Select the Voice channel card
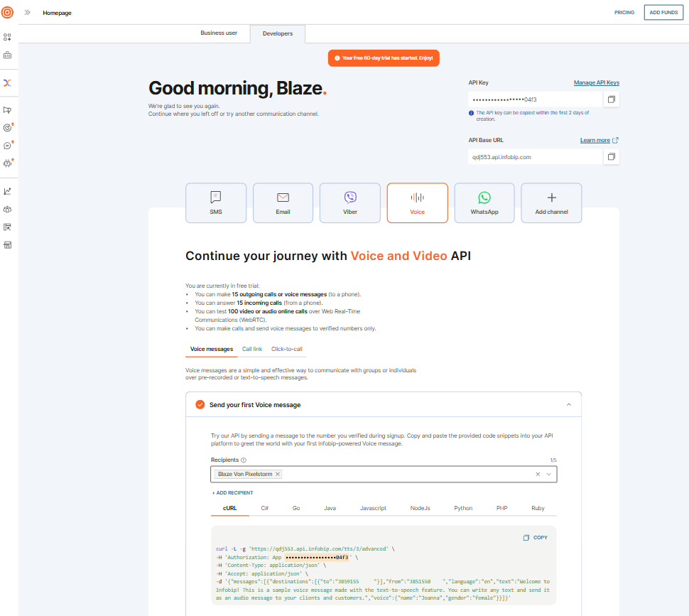The image size is (689, 616). point(418,203)
